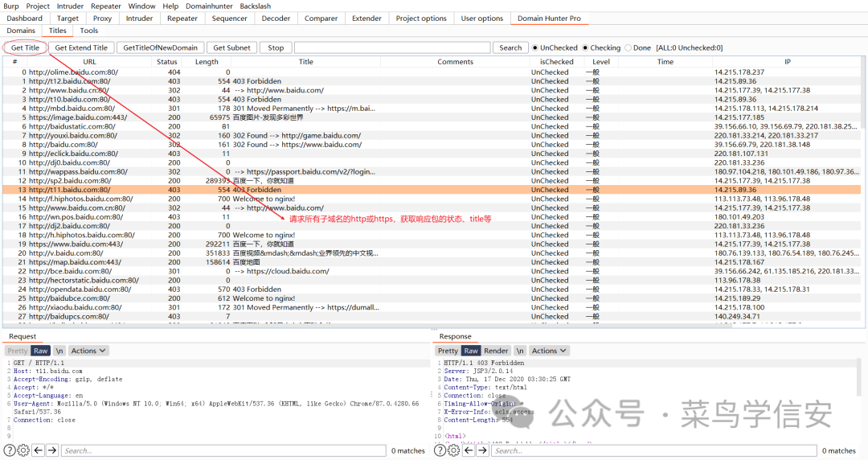Open the Domainhunter menu
The image size is (868, 460).
tap(210, 6)
